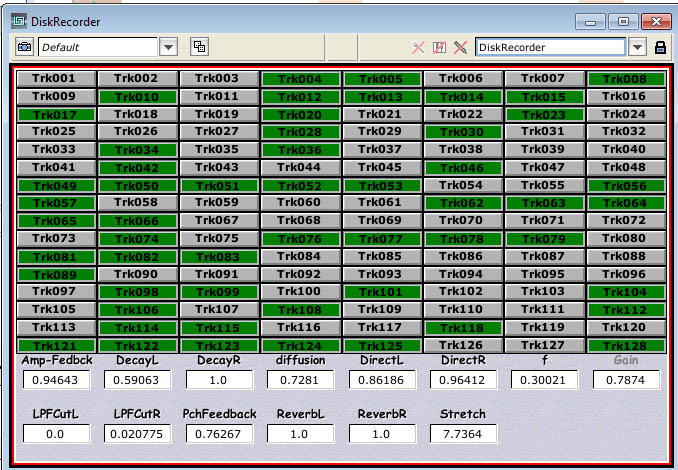
Task: Click the diffusion value 0.7281
Action: [x=301, y=380]
